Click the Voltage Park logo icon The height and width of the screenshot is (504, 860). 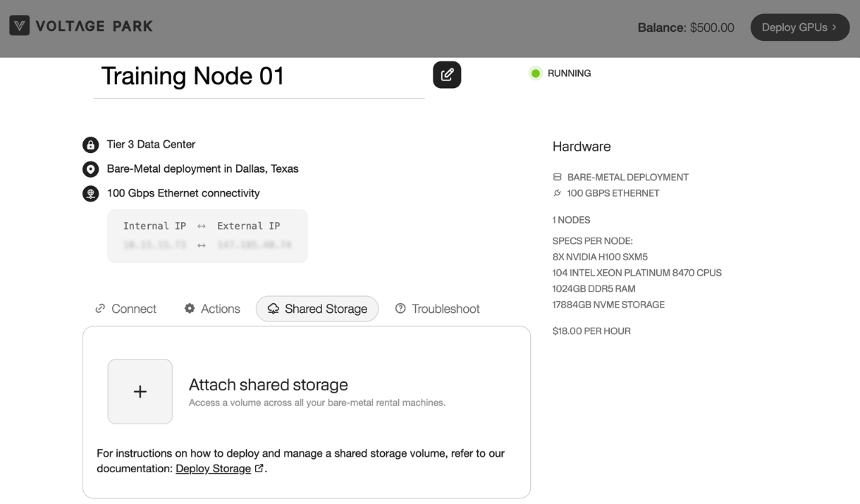click(19, 26)
